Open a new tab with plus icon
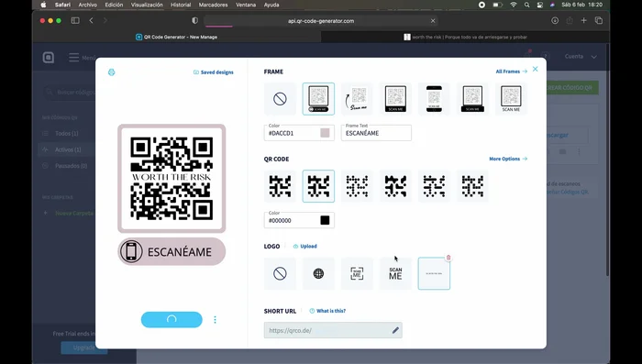The width and height of the screenshot is (642, 364). (584, 20)
